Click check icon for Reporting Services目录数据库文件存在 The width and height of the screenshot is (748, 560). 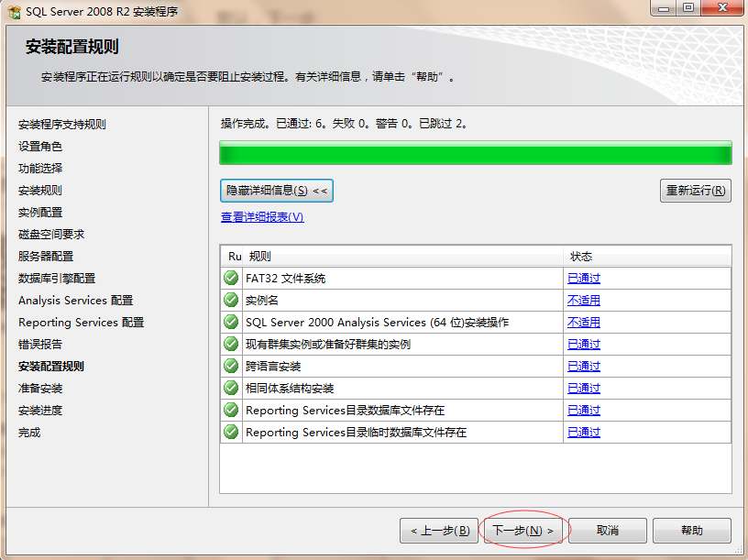(x=231, y=410)
